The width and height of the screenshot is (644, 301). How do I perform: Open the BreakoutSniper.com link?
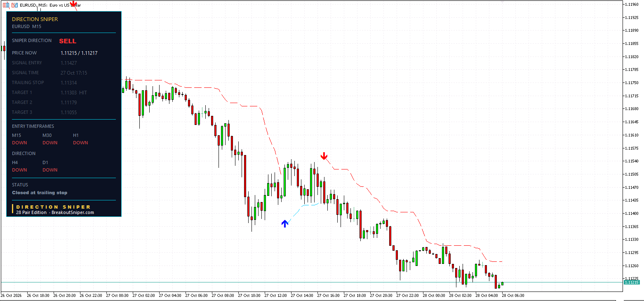point(73,212)
